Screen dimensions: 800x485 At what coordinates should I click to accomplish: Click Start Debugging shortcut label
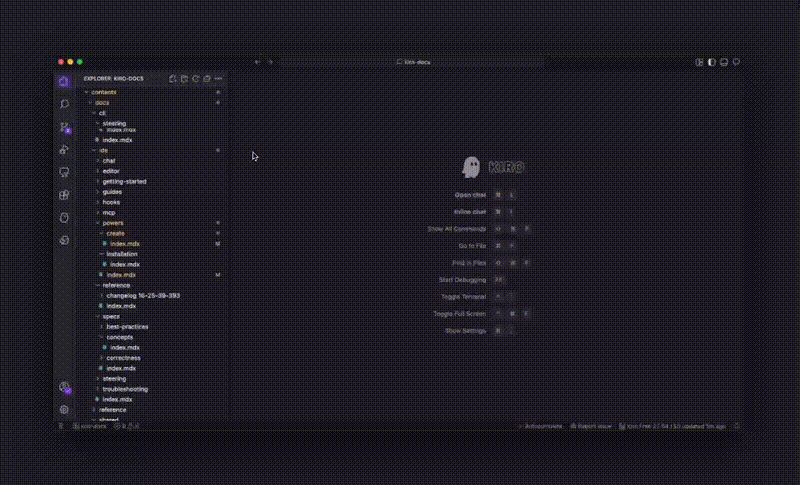click(462, 280)
